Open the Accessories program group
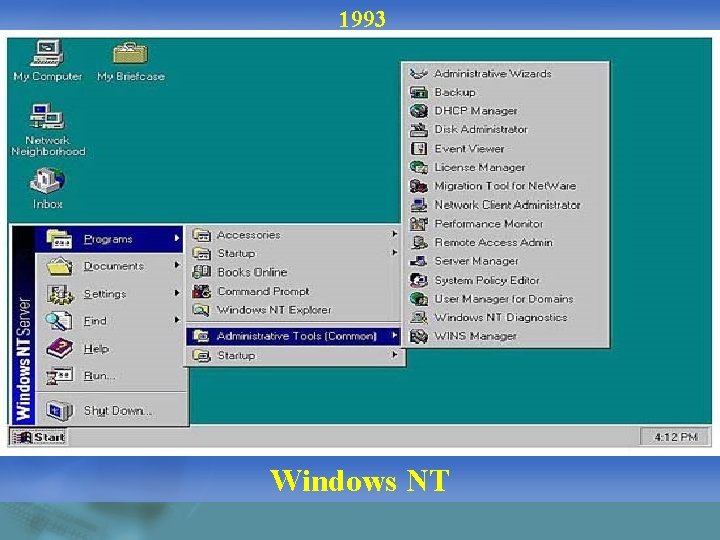Image resolution: width=720 pixels, height=540 pixels. pyautogui.click(x=294, y=235)
